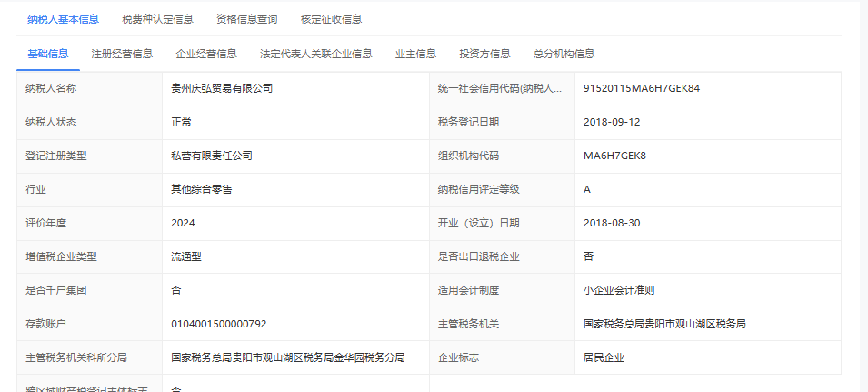The height and width of the screenshot is (392, 868).
Task: Go to the 核定征收信息 tab
Action: (331, 19)
